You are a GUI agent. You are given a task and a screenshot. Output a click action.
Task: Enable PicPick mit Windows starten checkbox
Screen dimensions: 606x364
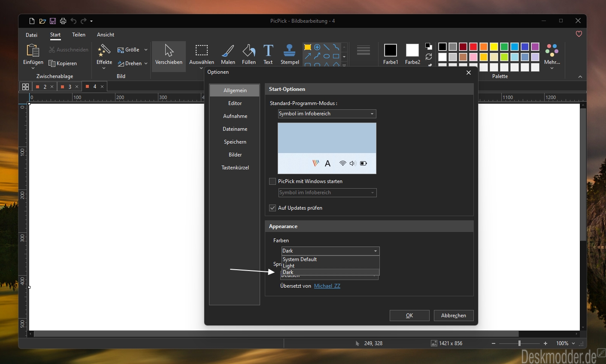pos(272,181)
